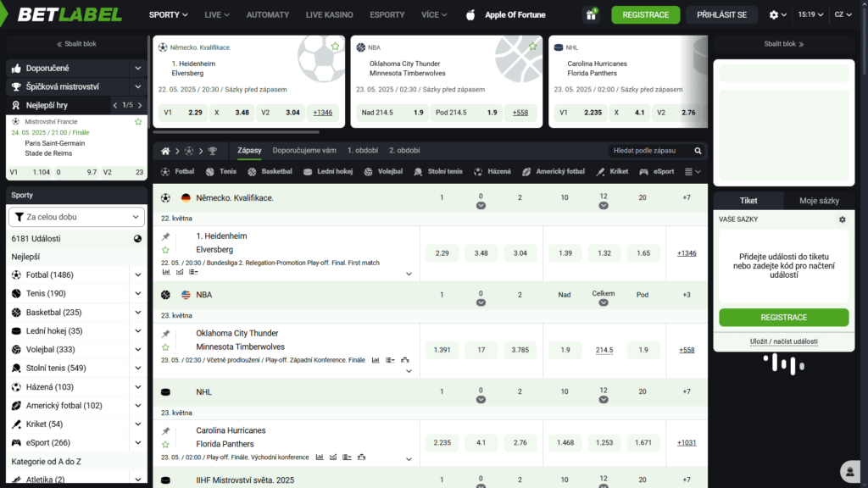Image resolution: width=868 pixels, height=488 pixels.
Task: Click the horizontal scrollbar under featured matches
Action: (x=236, y=132)
